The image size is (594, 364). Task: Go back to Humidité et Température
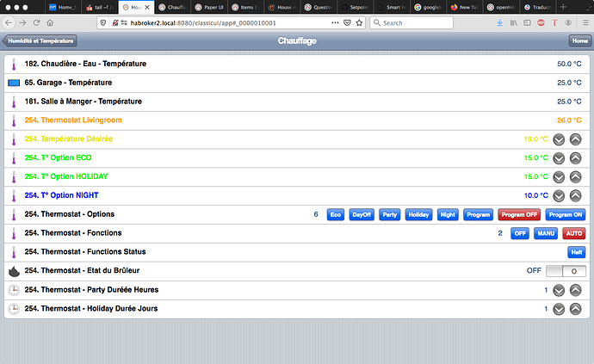[x=40, y=41]
